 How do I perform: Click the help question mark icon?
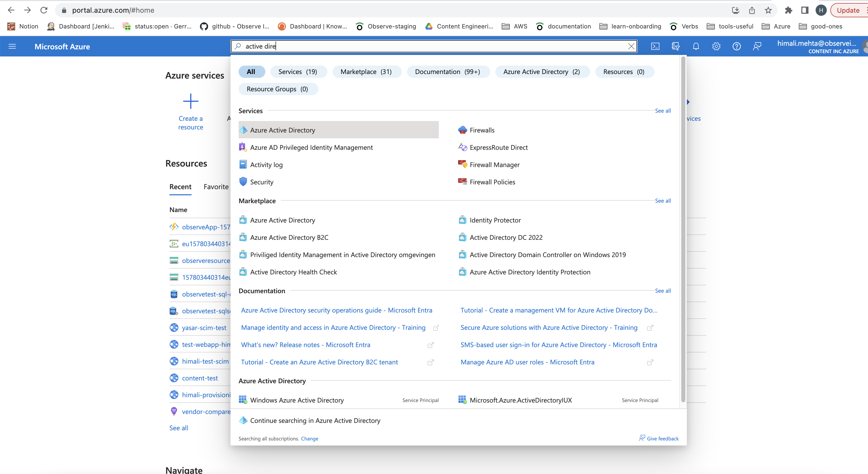(736, 47)
